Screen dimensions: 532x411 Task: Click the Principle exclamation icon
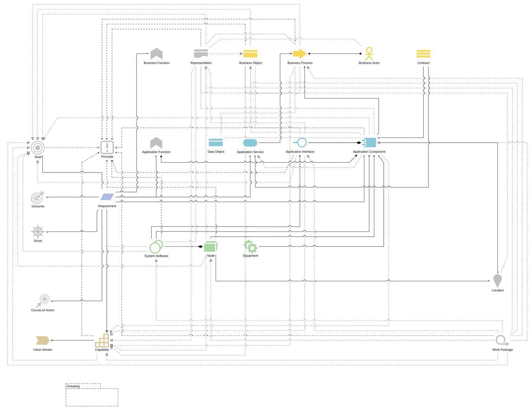(x=107, y=147)
